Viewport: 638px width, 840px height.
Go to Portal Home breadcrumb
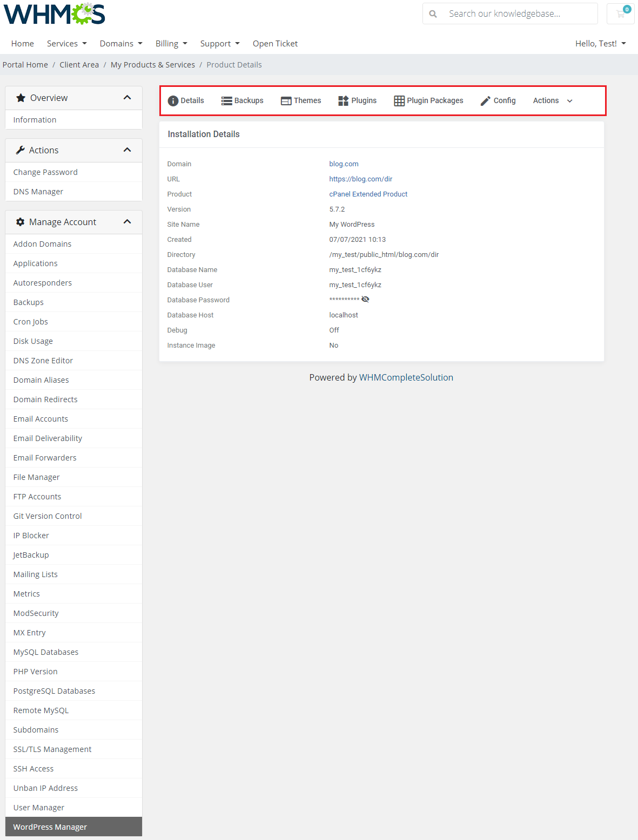25,65
